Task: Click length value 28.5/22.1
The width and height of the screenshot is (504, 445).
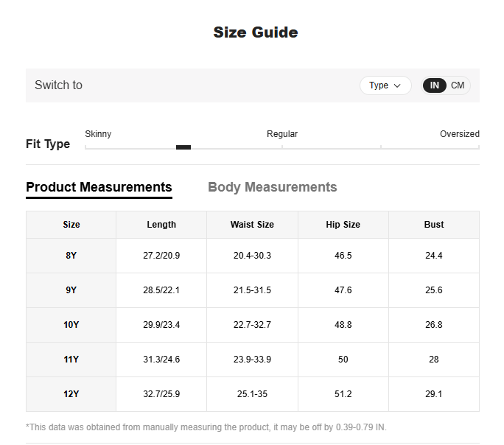Action: coord(161,290)
